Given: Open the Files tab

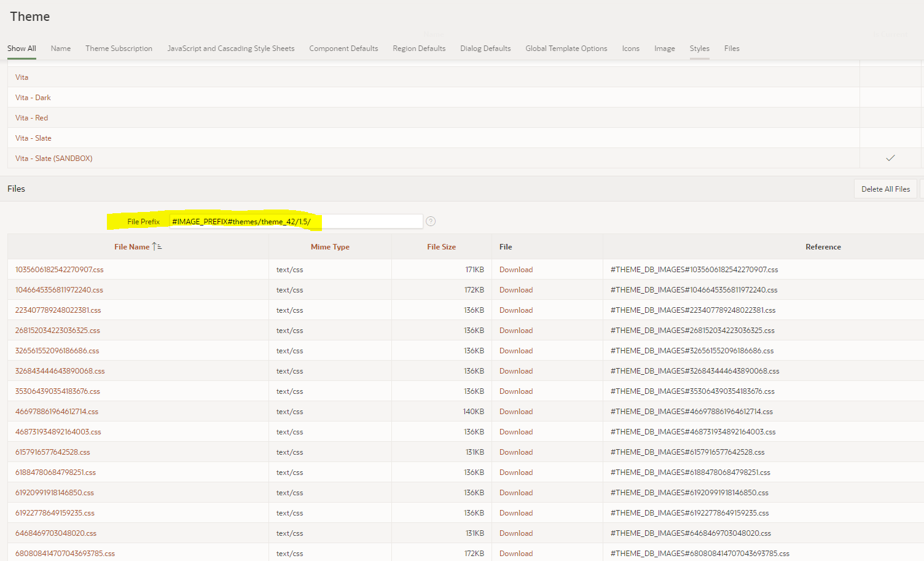Looking at the screenshot, I should click(x=731, y=49).
